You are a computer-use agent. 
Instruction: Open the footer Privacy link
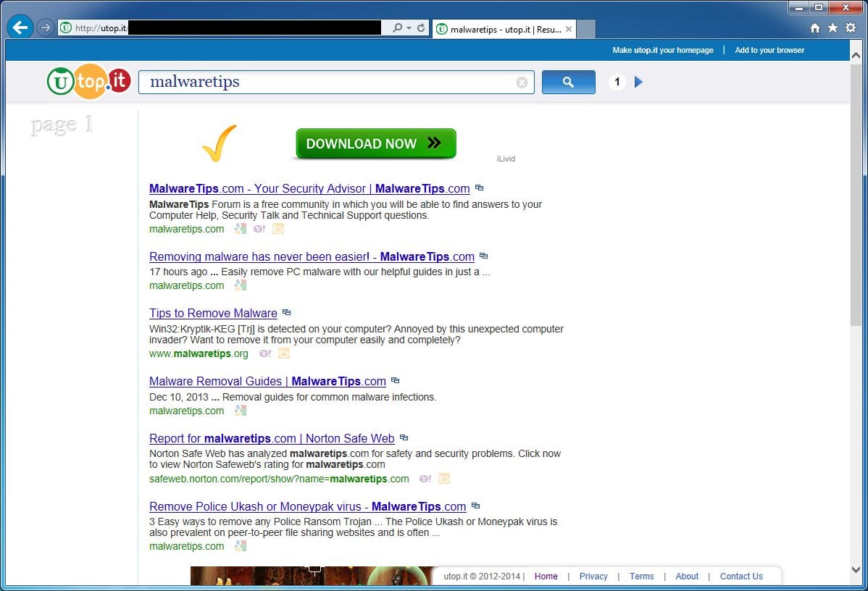tap(593, 576)
